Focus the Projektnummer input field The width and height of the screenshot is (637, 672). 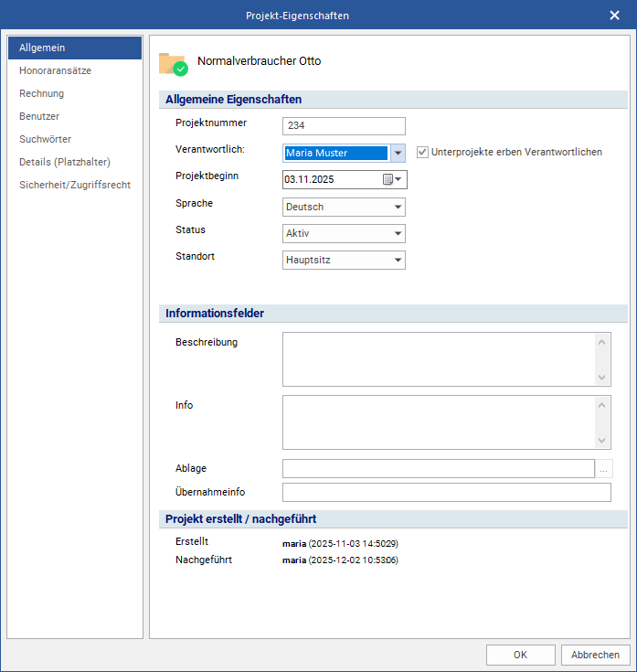click(x=344, y=126)
